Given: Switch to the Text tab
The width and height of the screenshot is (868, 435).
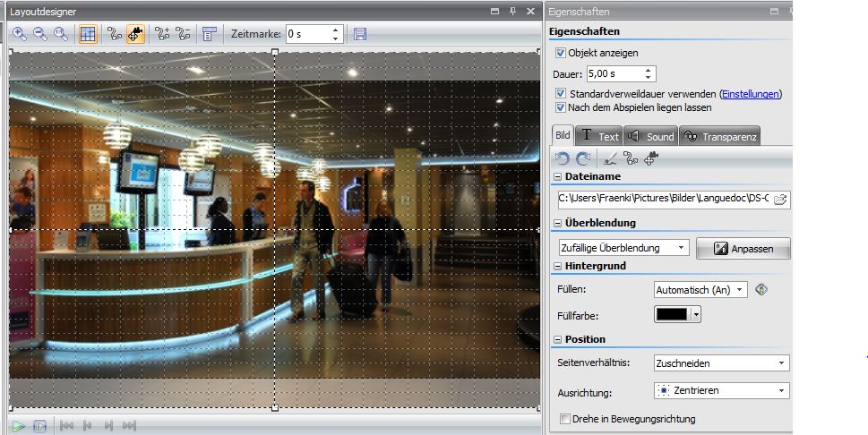Looking at the screenshot, I should point(598,136).
